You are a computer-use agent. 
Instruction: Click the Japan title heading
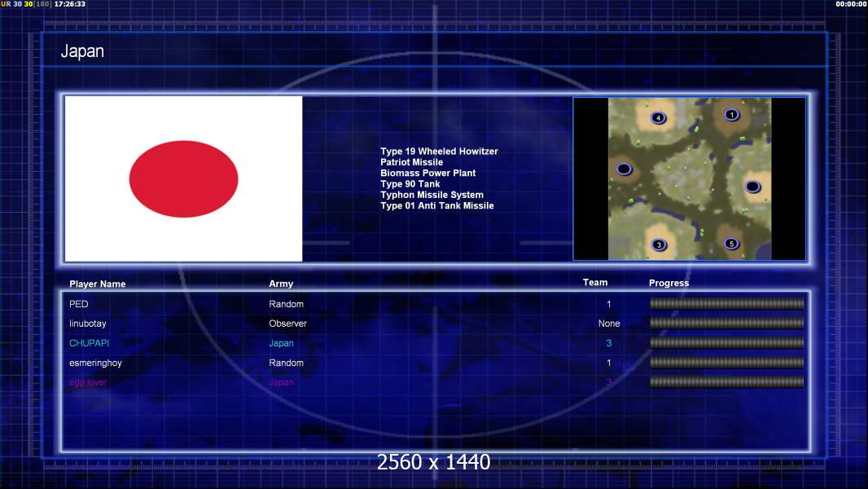coord(82,51)
